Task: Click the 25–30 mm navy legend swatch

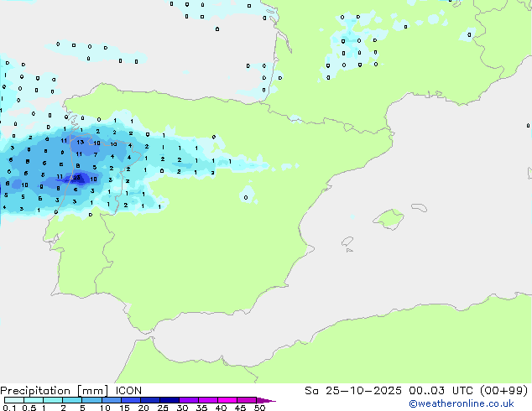Action: [x=170, y=400]
